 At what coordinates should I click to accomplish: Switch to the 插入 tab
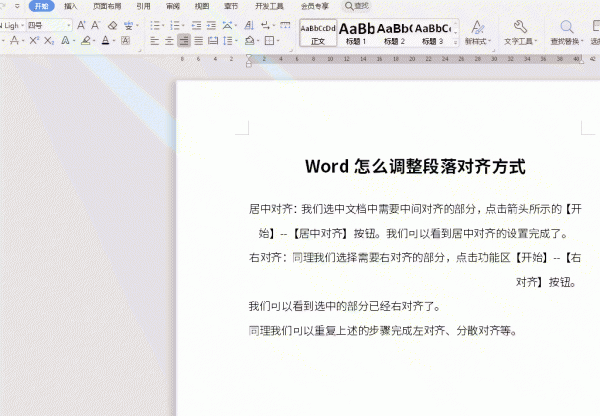(x=70, y=6)
